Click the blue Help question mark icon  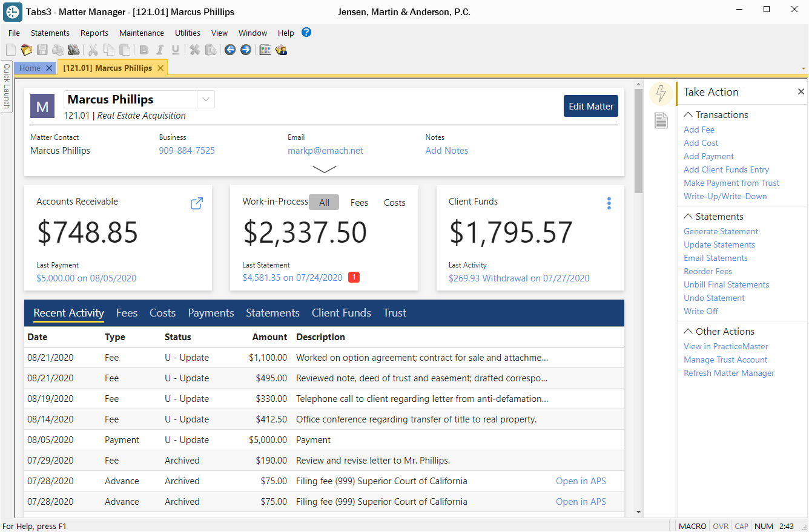coord(306,33)
